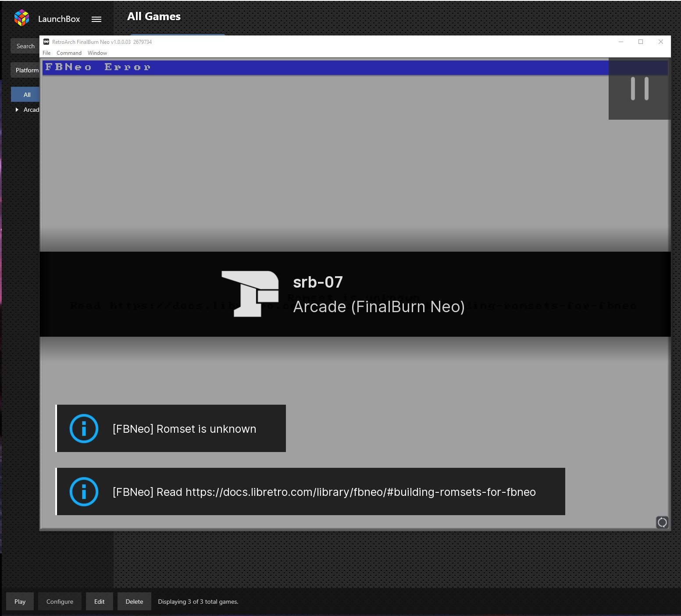Viewport: 681px width, 616px height.
Task: Open the Window menu in RetroArch
Action: (97, 53)
